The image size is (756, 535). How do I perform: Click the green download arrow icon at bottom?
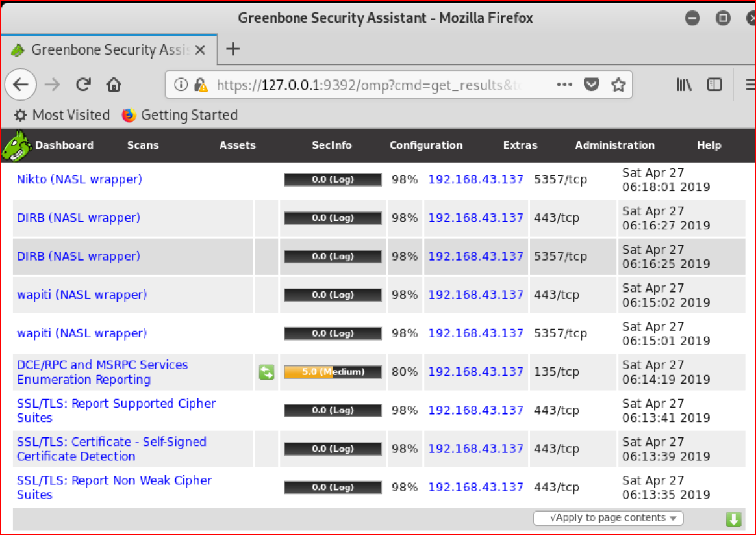click(x=734, y=519)
